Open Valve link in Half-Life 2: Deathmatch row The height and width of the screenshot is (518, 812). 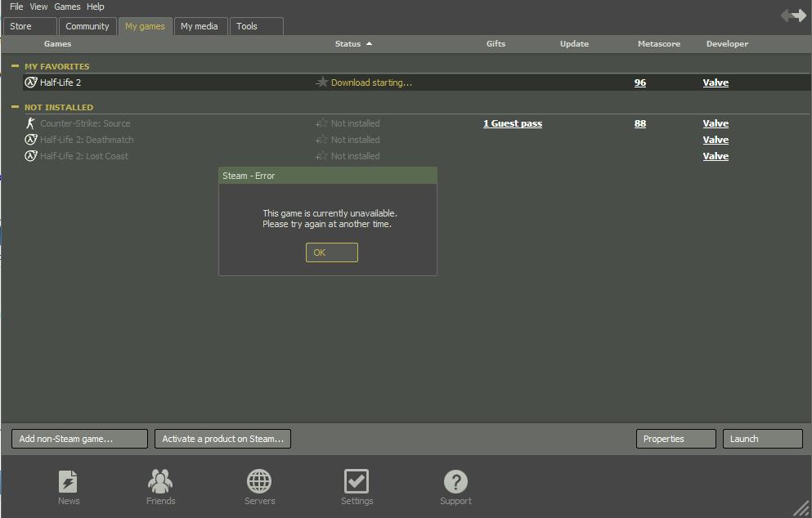click(716, 140)
